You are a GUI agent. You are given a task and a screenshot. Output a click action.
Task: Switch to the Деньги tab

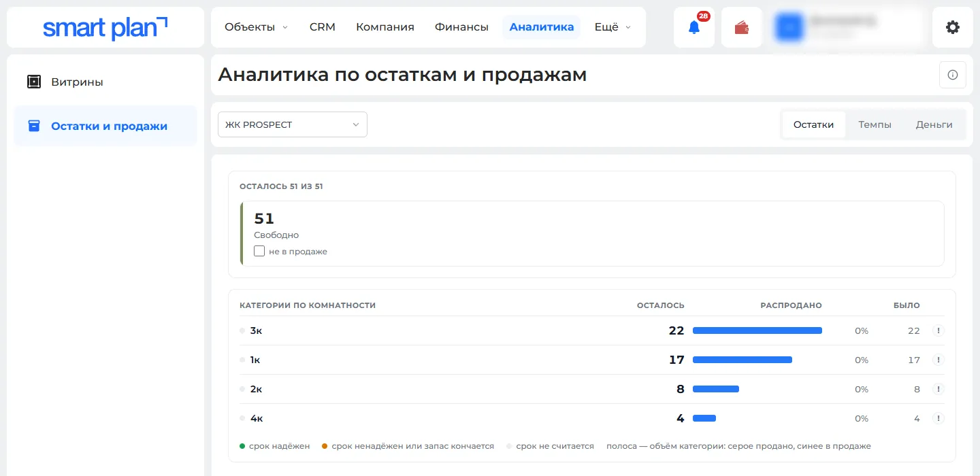pyautogui.click(x=934, y=124)
